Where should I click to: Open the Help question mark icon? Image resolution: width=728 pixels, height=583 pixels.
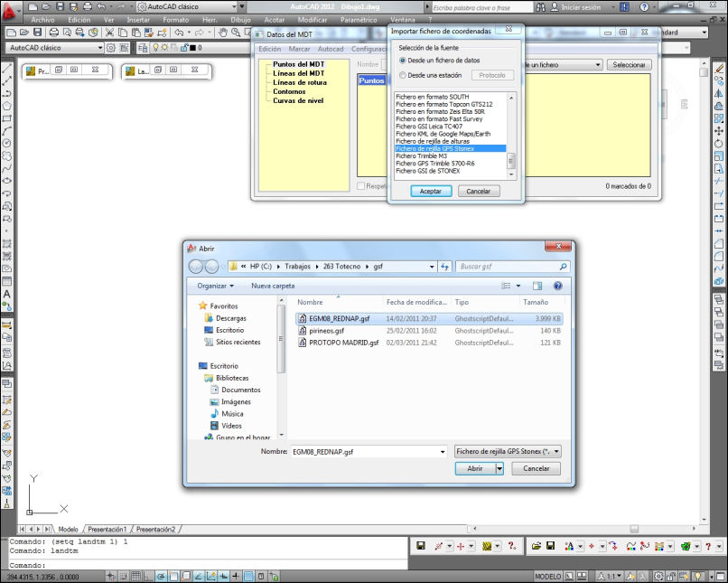pyautogui.click(x=644, y=7)
